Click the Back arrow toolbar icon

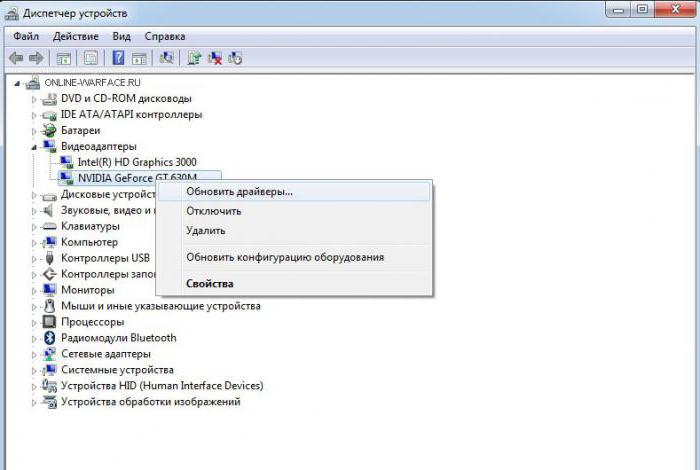[16, 58]
